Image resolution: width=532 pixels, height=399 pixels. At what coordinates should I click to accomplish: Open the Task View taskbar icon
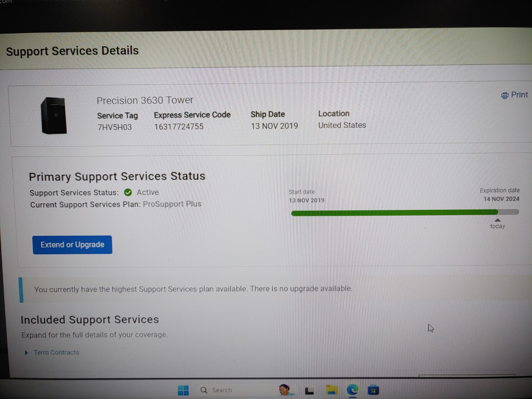pyautogui.click(x=309, y=391)
